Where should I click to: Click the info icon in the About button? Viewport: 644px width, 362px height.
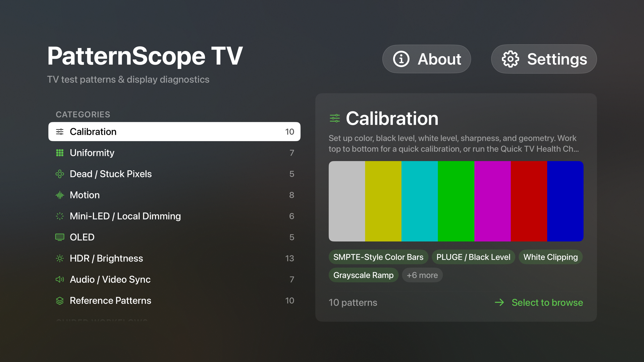[x=401, y=59]
